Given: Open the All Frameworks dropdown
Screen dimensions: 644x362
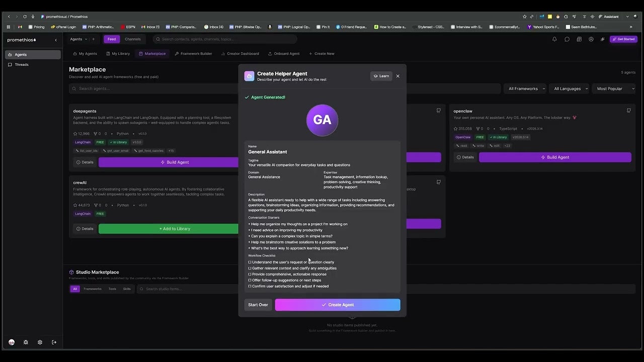Looking at the screenshot, I should coord(526,88).
